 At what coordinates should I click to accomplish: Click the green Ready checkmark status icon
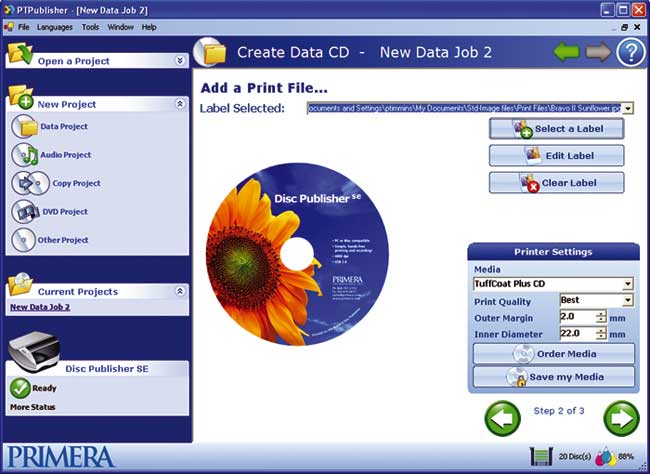[x=20, y=388]
